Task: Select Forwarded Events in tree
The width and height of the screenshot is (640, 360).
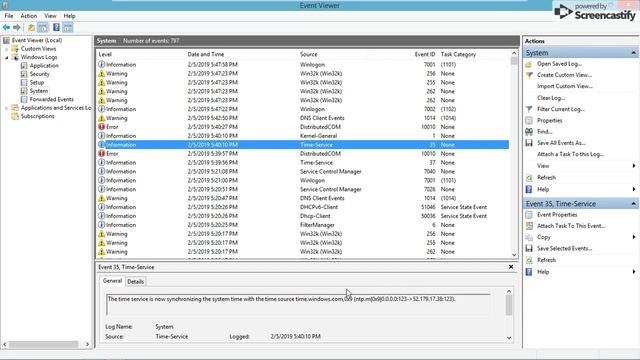Action: coord(51,100)
